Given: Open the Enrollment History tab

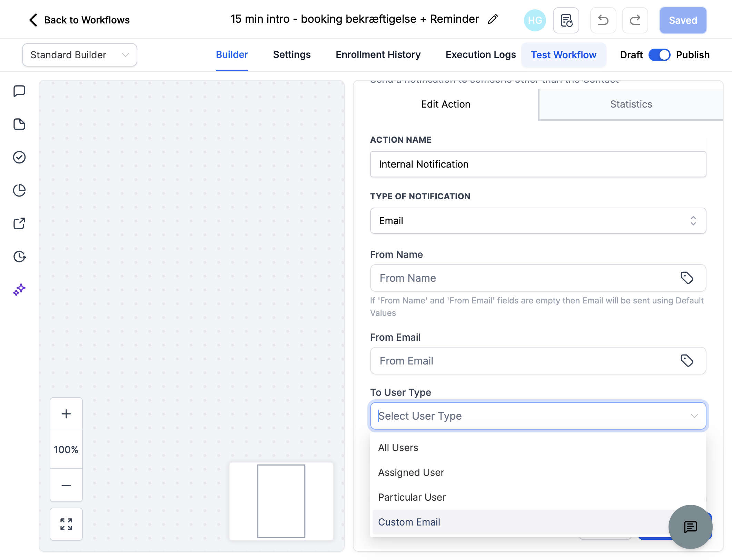Looking at the screenshot, I should pyautogui.click(x=378, y=55).
